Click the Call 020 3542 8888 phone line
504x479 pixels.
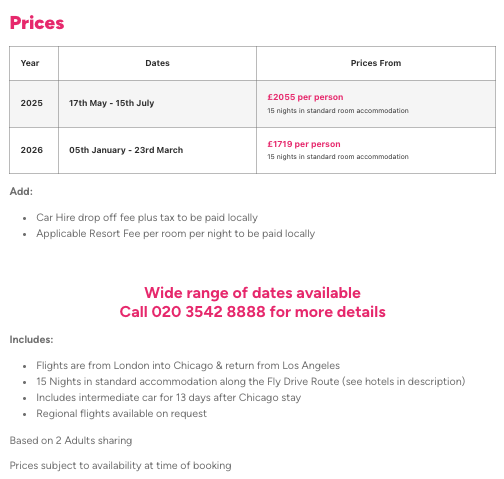pos(252,312)
